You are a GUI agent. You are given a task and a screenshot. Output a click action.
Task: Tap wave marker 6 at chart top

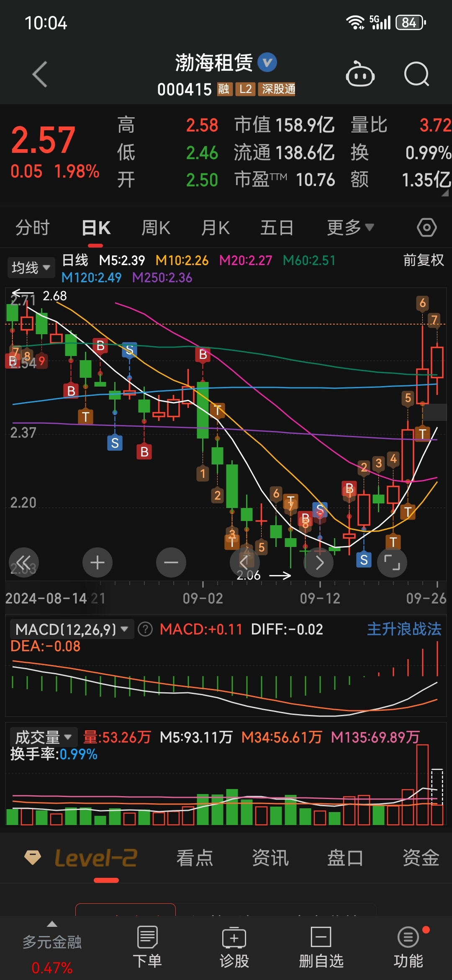coord(422,303)
